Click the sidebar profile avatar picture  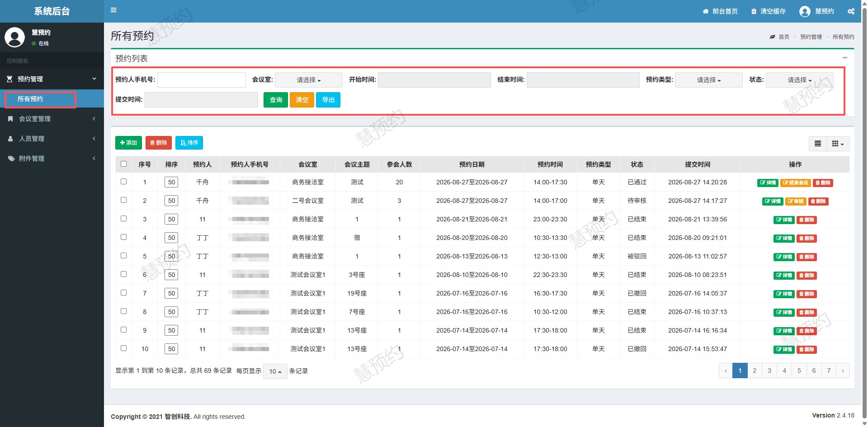click(x=14, y=37)
